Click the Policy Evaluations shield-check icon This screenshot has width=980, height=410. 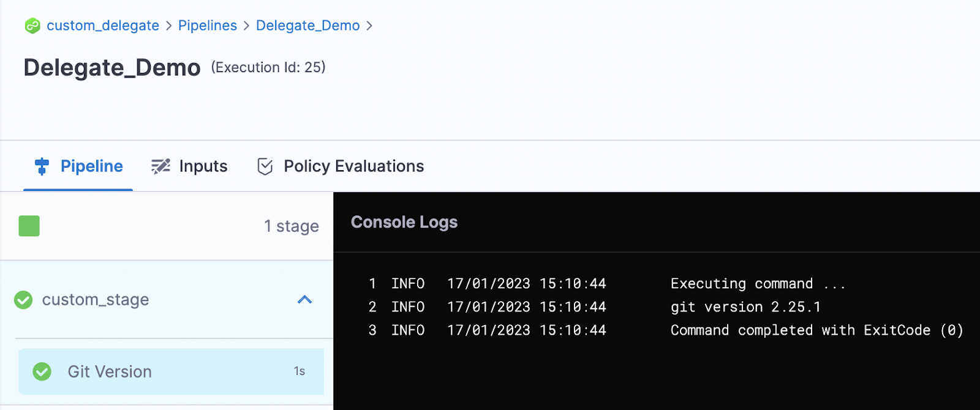click(265, 166)
